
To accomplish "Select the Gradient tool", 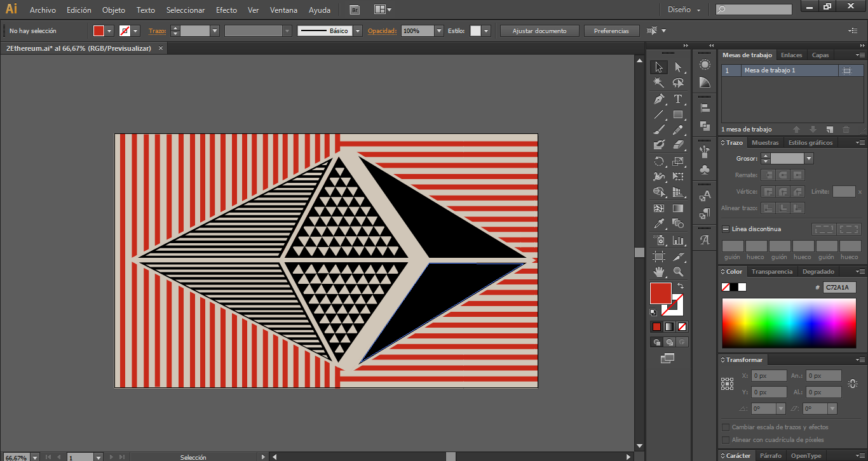I will [x=678, y=208].
